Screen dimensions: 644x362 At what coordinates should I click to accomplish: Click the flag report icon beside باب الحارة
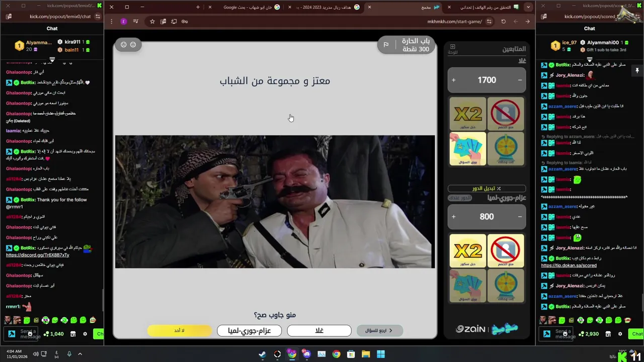[386, 45]
